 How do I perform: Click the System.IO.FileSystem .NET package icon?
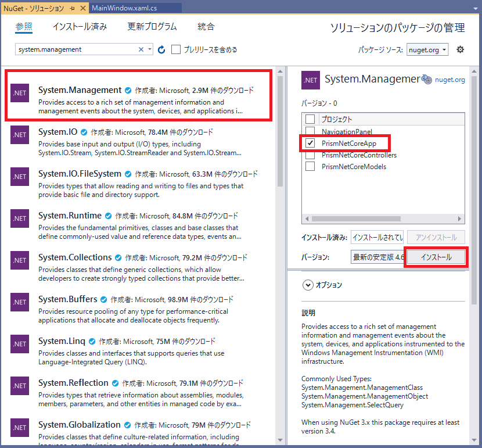[20, 177]
